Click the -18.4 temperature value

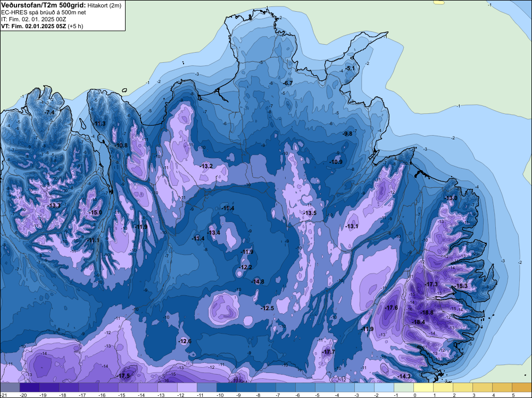tap(418, 322)
